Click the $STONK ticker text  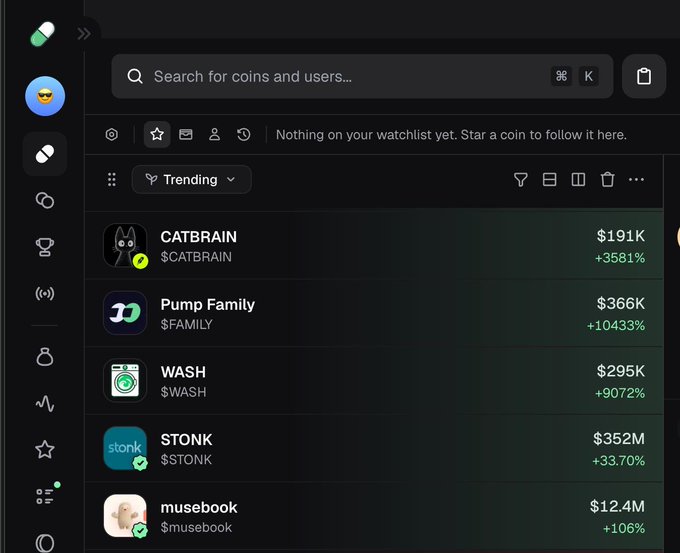(186, 460)
